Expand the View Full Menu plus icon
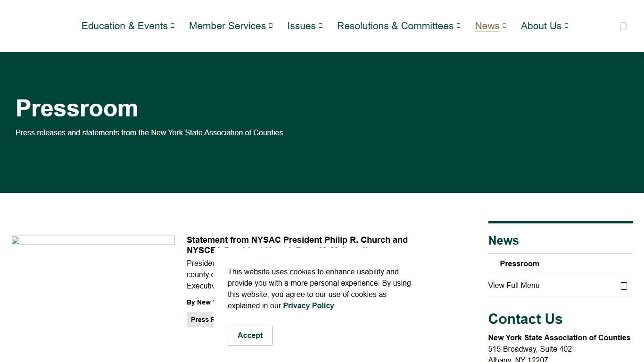 (623, 286)
